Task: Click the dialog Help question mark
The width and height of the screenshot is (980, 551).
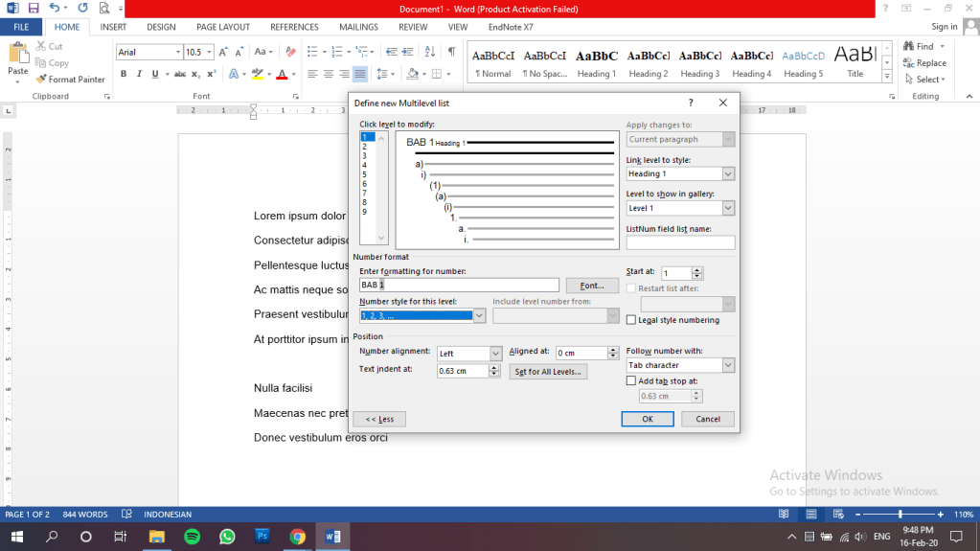Action: tap(691, 102)
